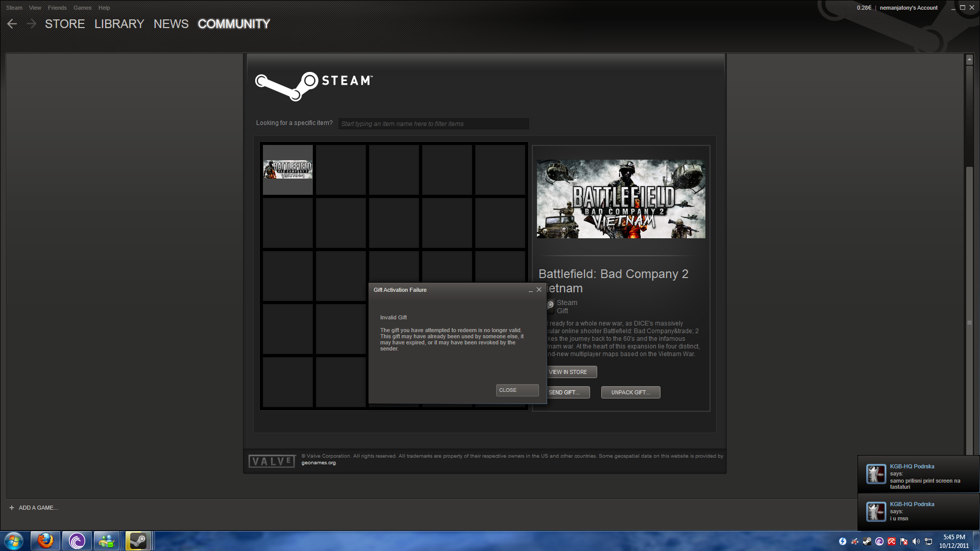Viewport: 980px width, 551px height.
Task: Open Windows Start menu
Action: coord(13,541)
